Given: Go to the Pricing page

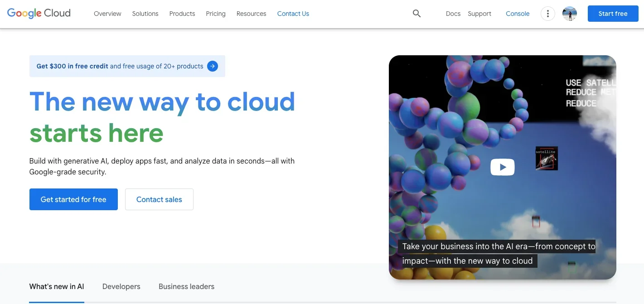Looking at the screenshot, I should pos(216,14).
